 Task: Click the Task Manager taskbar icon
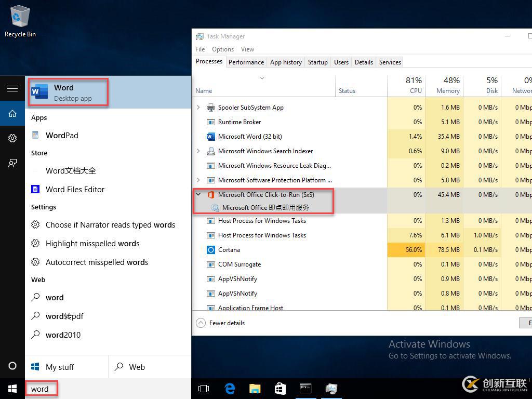coord(331,389)
